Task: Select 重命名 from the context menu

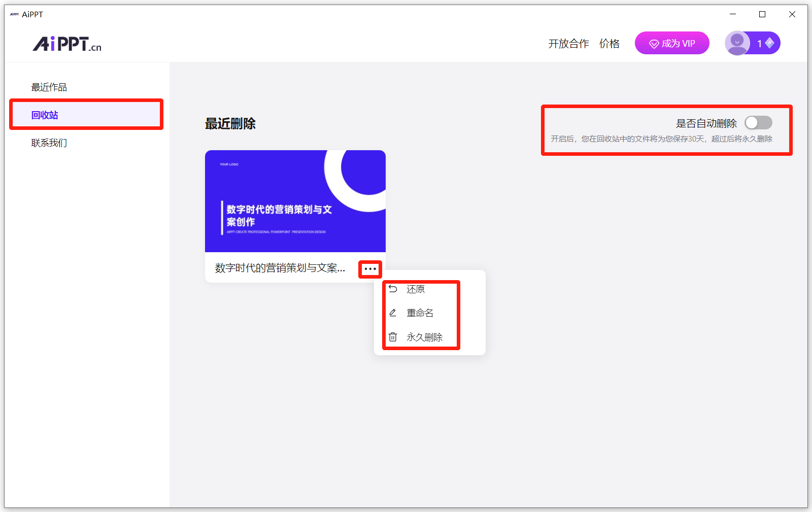Action: (x=420, y=313)
